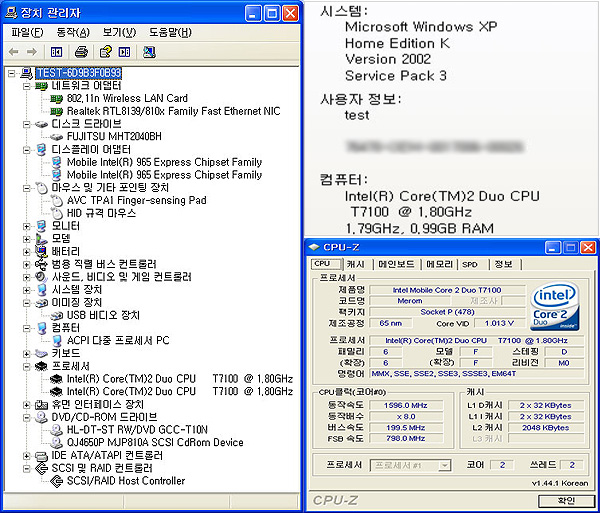600x513 pixels.
Task: Click the AVC TPAI Finger-sensing Pad mouse icon
Action: [x=57, y=200]
